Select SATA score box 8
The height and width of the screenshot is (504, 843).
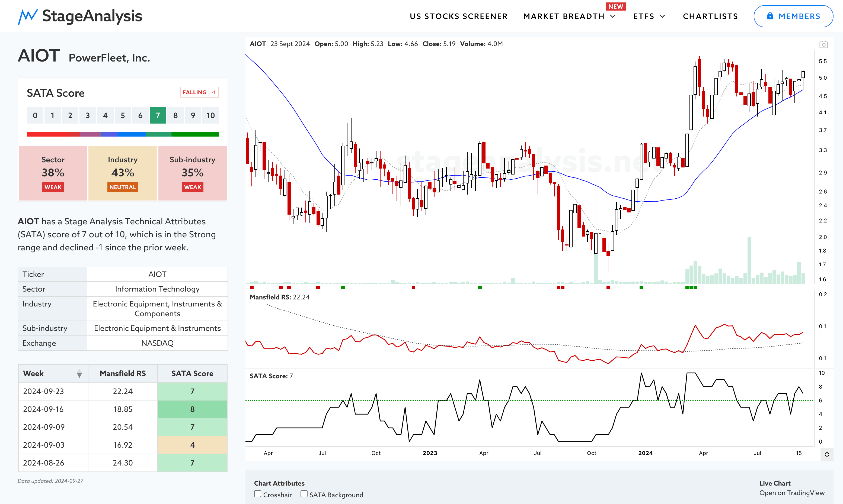coord(175,115)
